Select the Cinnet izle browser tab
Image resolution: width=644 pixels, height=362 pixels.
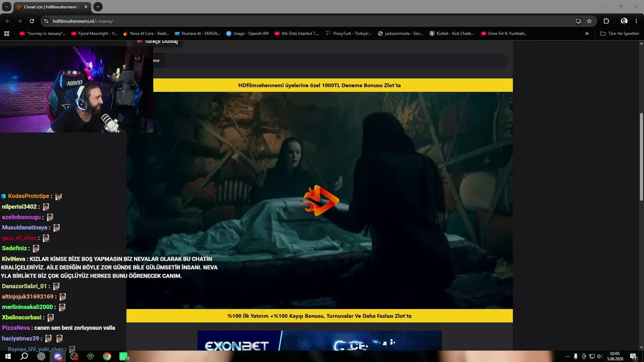point(52,7)
